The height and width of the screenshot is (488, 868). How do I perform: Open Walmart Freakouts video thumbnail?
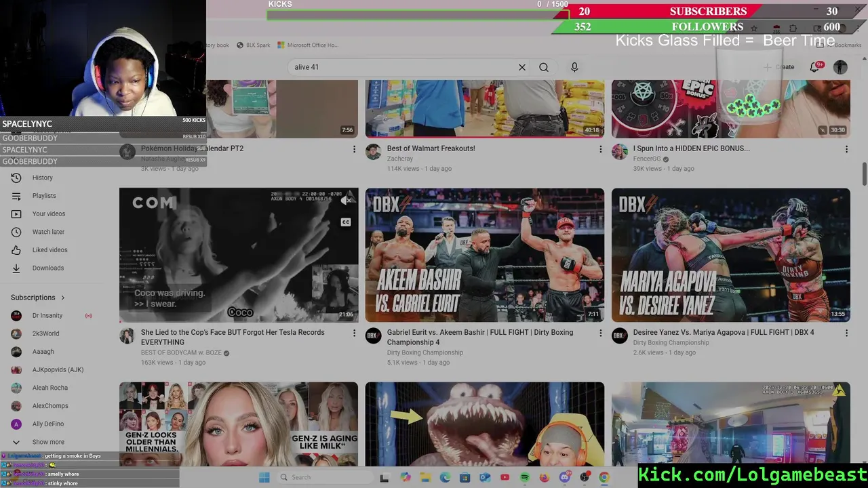tap(485, 108)
